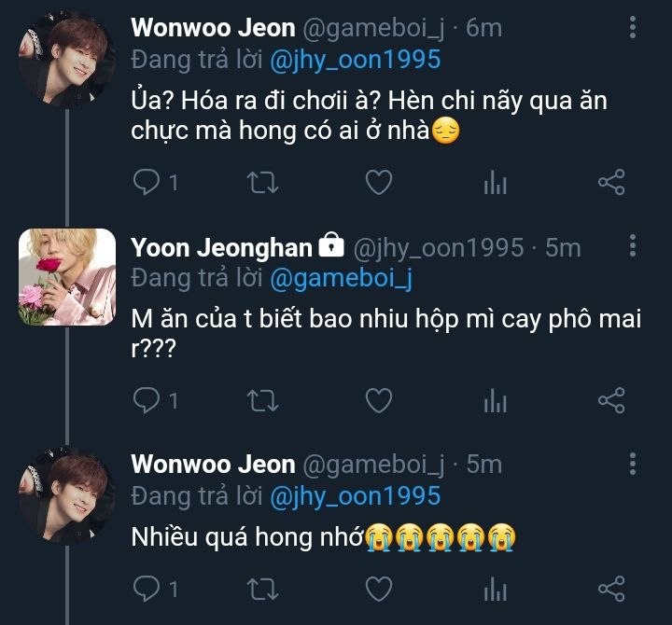Open more options for first Wonwoo tweet
This screenshot has height=625, width=672.
tap(633, 28)
